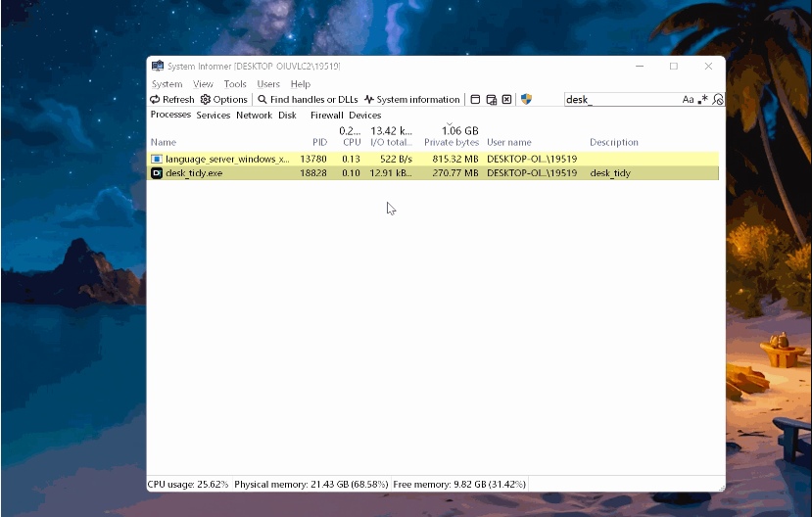Click the shield administrator icon
This screenshot has height=517, width=812.
(x=526, y=99)
